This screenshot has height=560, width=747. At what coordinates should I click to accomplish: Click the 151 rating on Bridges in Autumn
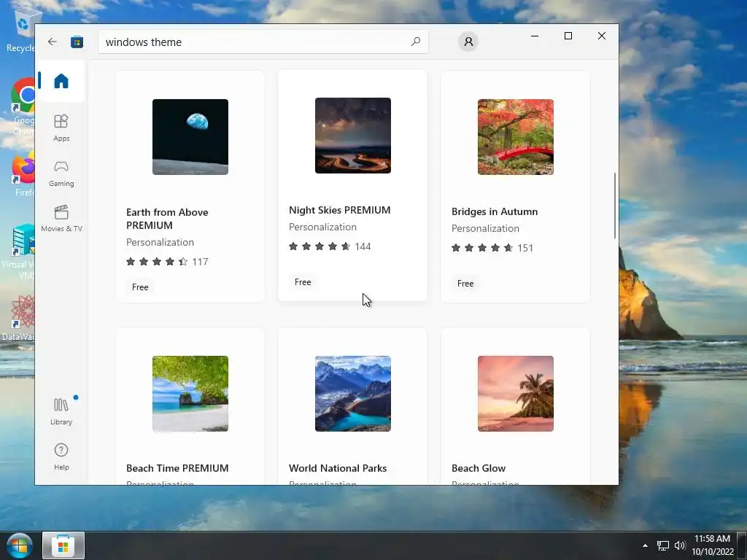coord(525,248)
